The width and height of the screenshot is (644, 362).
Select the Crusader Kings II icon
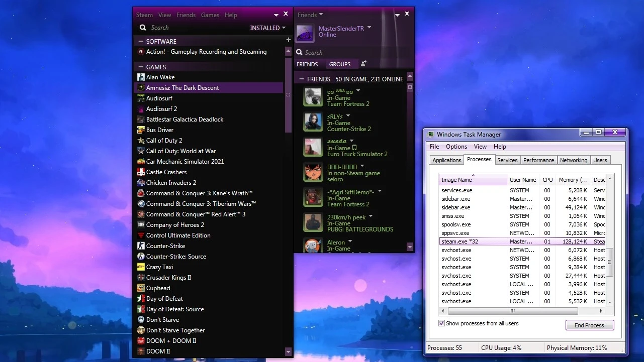[x=141, y=278]
